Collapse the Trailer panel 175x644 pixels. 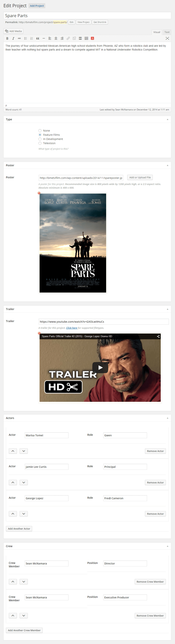pyautogui.click(x=168, y=309)
